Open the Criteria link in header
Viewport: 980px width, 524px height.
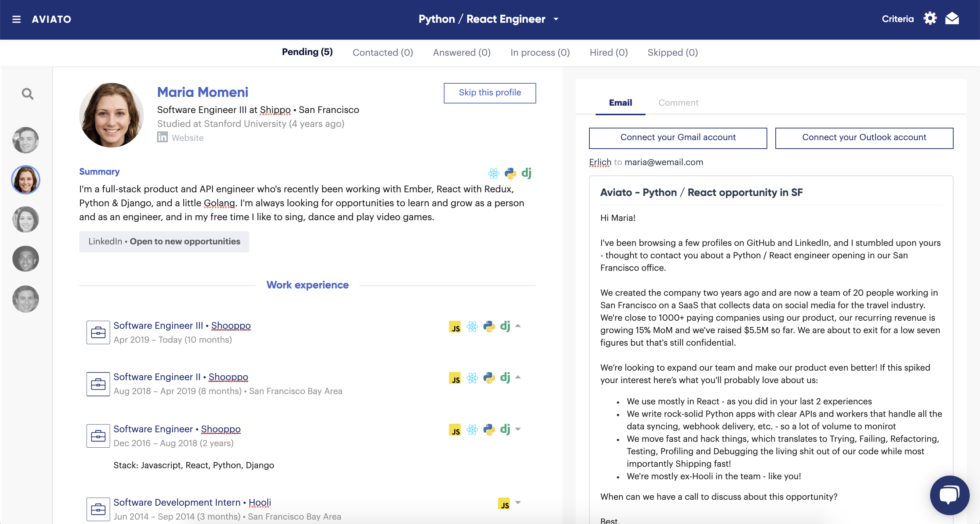[897, 19]
